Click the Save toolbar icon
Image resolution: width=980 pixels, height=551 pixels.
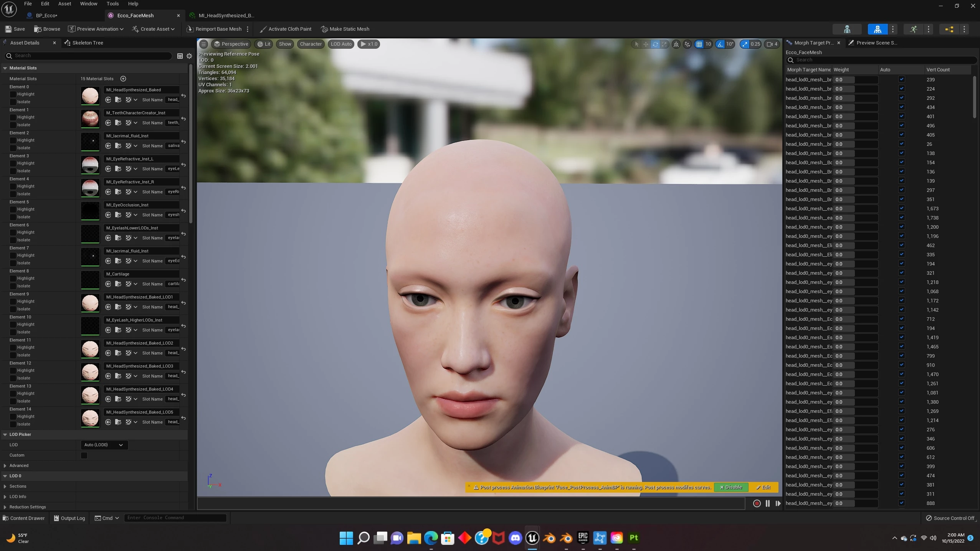tap(8, 29)
